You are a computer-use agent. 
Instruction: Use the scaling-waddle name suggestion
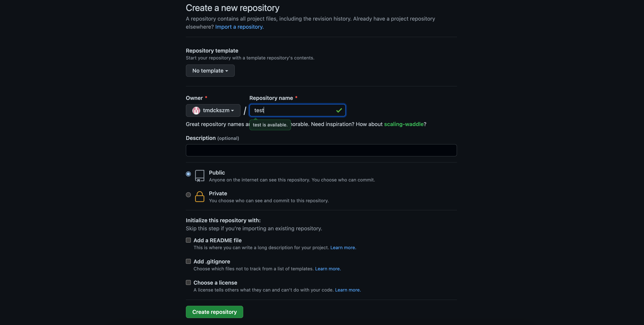coord(403,124)
